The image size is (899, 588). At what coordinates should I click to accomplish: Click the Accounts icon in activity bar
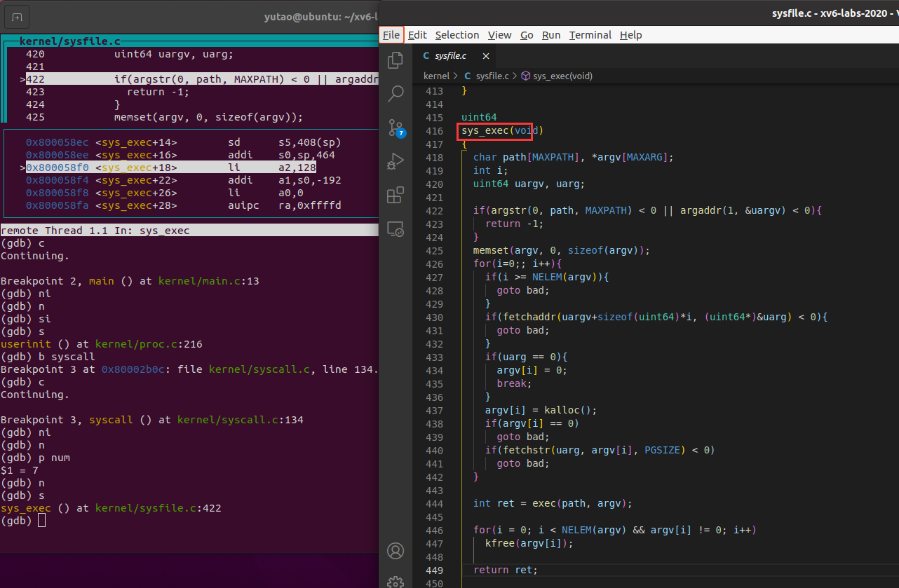coord(396,550)
